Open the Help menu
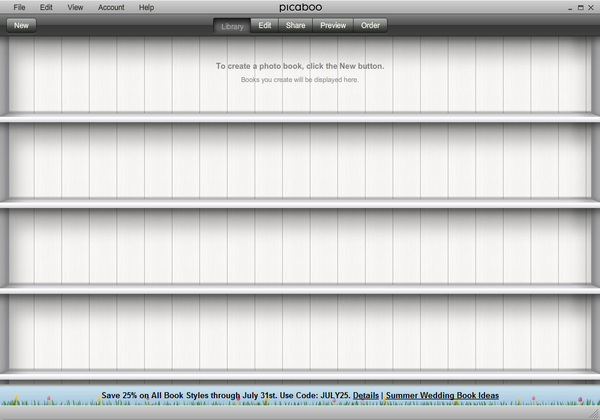This screenshot has height=420, width=600. point(146,7)
